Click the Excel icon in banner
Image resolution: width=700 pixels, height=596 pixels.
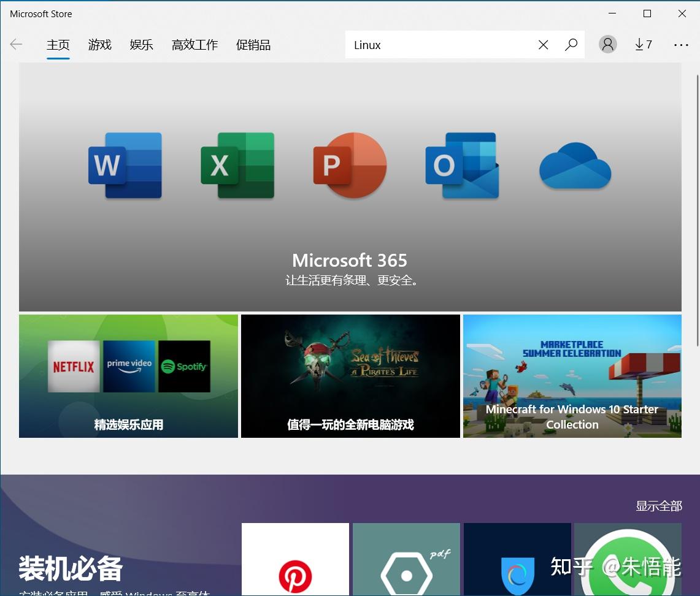click(237, 165)
